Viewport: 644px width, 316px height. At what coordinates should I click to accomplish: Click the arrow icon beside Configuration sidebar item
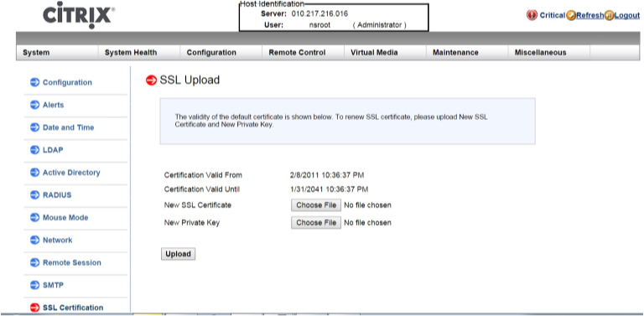[x=35, y=82]
